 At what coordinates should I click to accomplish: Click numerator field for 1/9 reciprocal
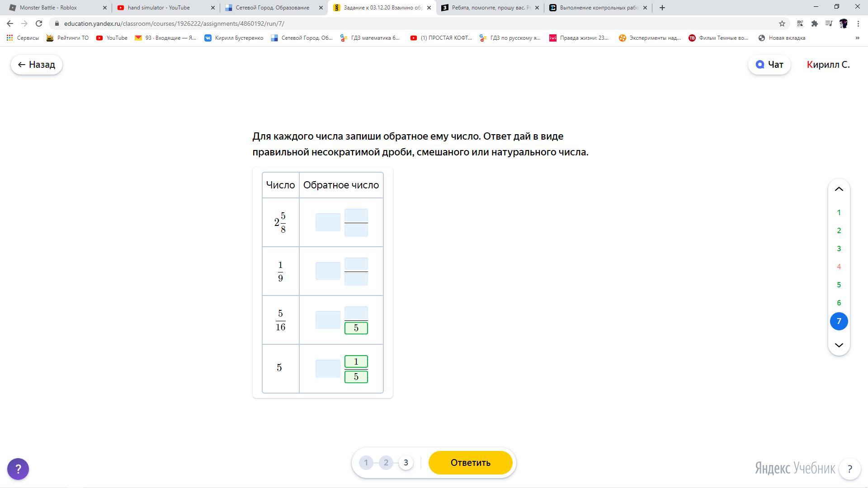coord(356,264)
